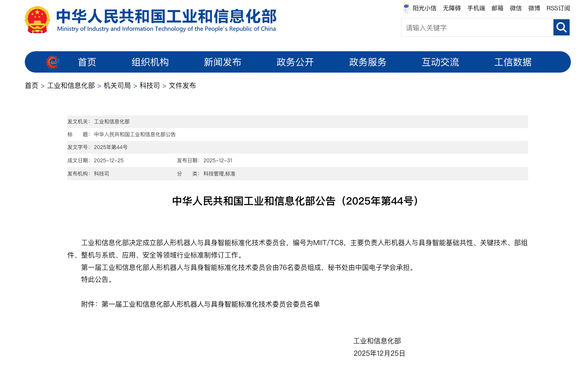Screen dimensions: 588x369
Task: Open the 政务公开 menu
Action: [x=295, y=62]
